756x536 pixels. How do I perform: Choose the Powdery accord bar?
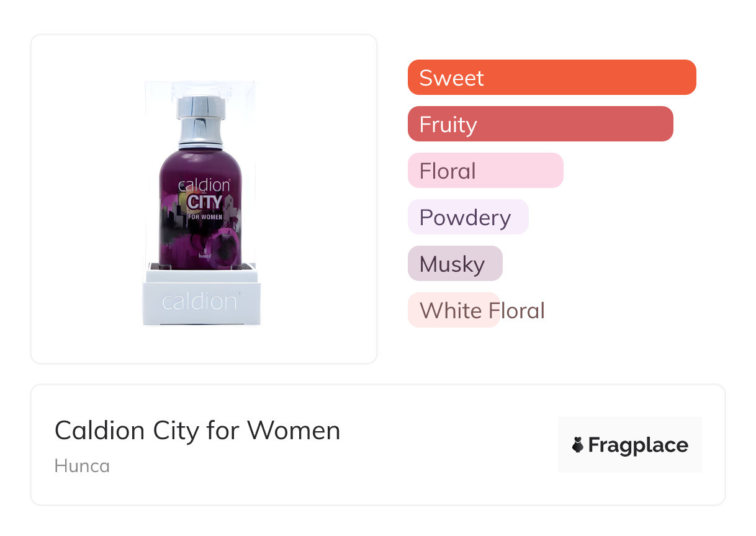click(467, 217)
